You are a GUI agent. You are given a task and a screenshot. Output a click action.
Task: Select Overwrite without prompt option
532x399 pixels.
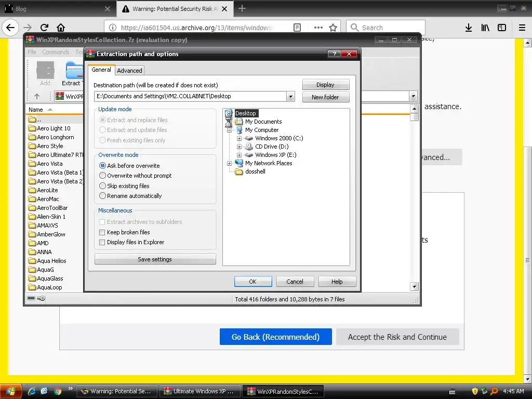pos(136,176)
